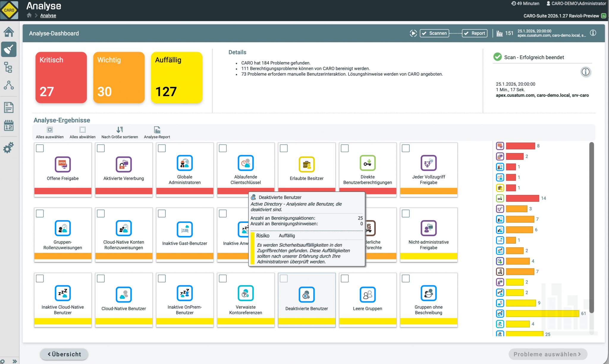Select the Report step in header
The width and height of the screenshot is (609, 364).
click(x=475, y=33)
